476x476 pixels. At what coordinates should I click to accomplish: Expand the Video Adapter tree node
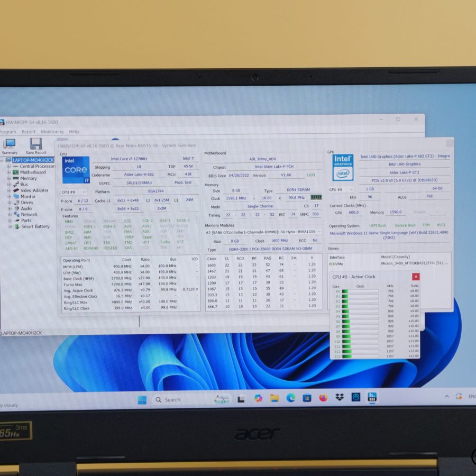coord(9,190)
